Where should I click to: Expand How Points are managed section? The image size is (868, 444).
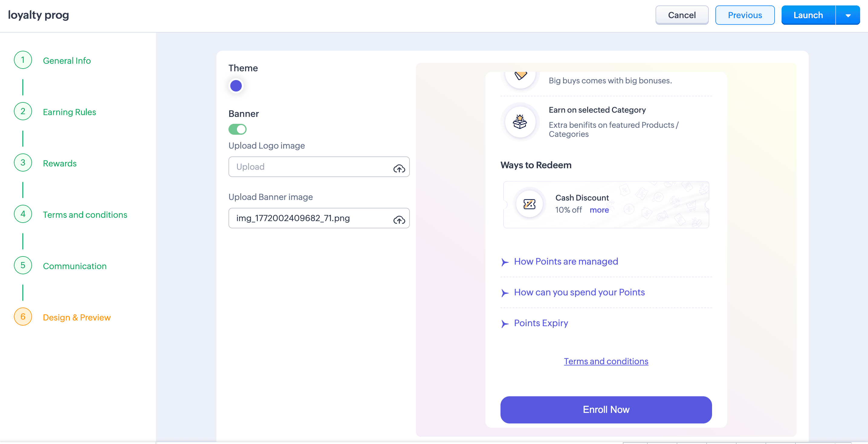566,261
